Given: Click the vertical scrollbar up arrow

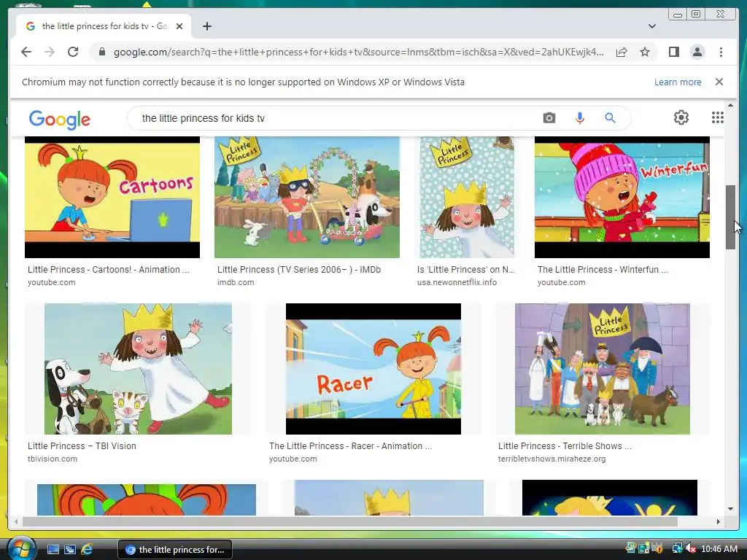Looking at the screenshot, I should 730,105.
